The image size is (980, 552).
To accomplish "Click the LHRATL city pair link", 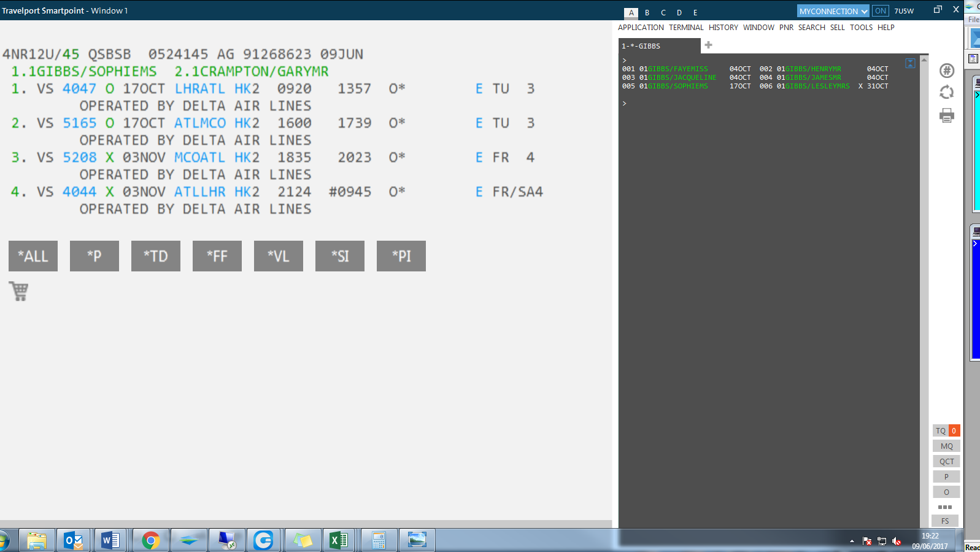I will pyautogui.click(x=200, y=89).
